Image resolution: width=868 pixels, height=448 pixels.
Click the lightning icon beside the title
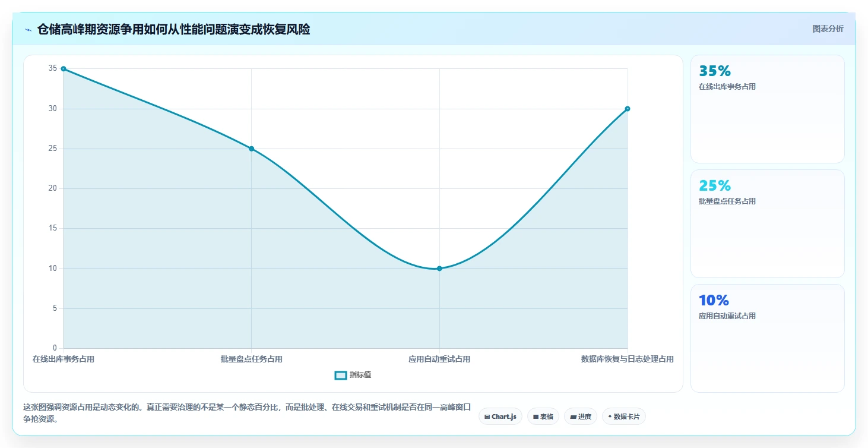28,30
